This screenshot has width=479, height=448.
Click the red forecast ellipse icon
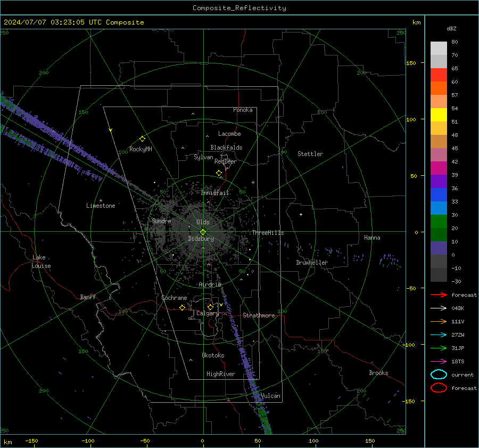click(x=439, y=388)
